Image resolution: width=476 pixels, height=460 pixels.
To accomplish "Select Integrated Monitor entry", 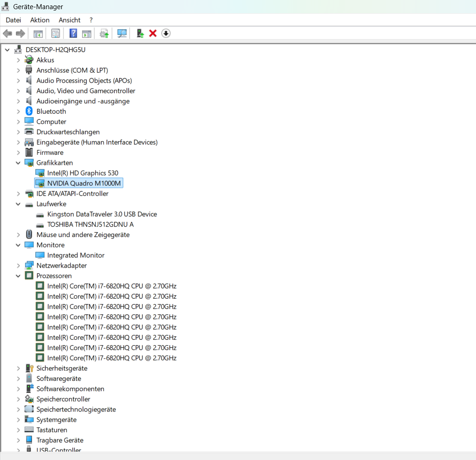I will pyautogui.click(x=76, y=255).
